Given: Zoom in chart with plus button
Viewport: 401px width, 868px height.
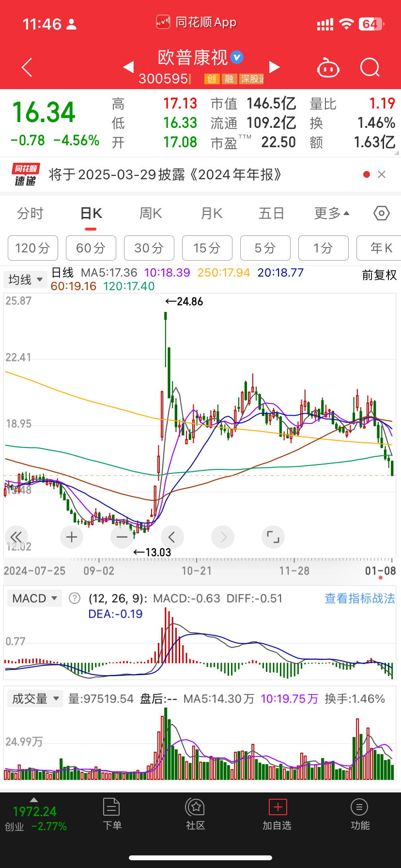Looking at the screenshot, I should (x=72, y=537).
